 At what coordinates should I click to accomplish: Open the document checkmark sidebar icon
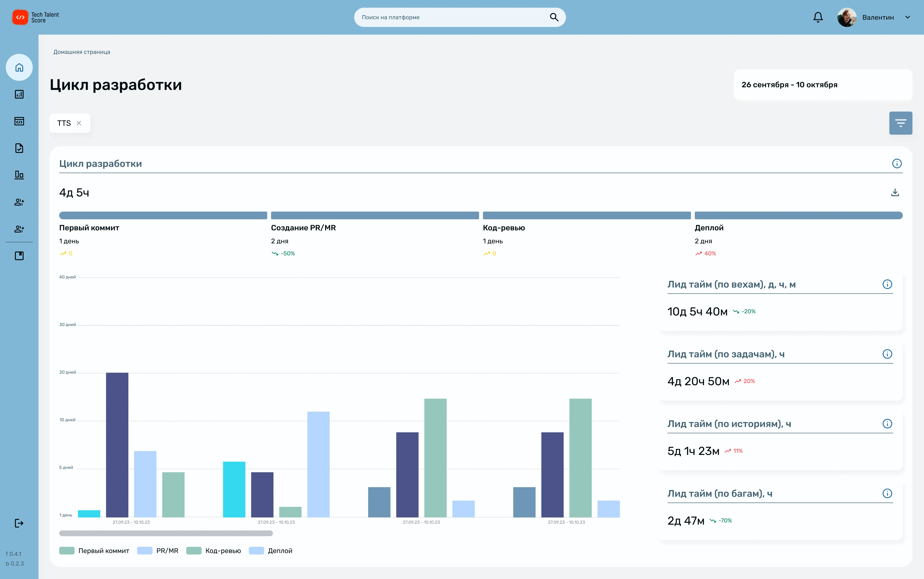19,148
